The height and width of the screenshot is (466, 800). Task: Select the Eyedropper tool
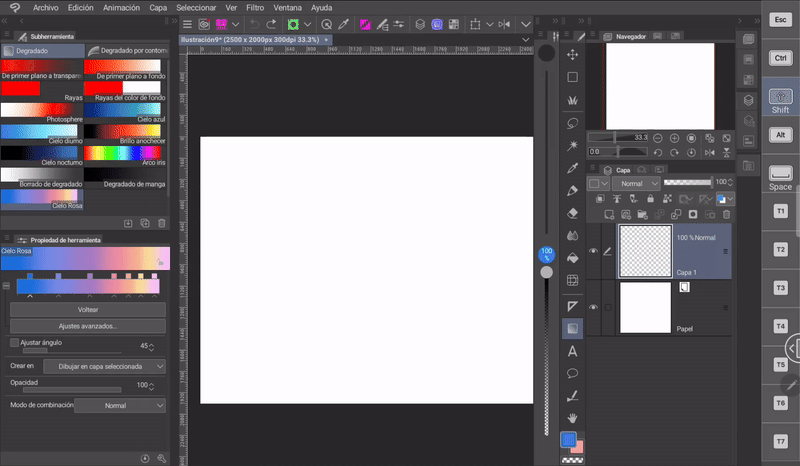[x=573, y=168]
